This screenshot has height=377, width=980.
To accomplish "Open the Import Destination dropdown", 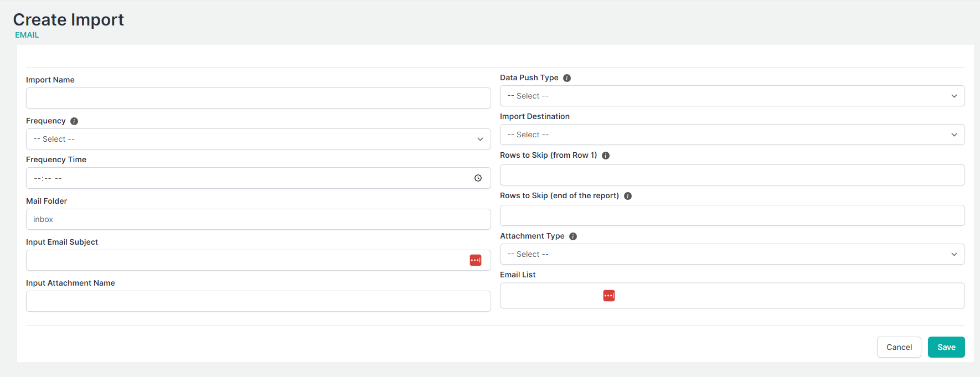I will [x=732, y=135].
